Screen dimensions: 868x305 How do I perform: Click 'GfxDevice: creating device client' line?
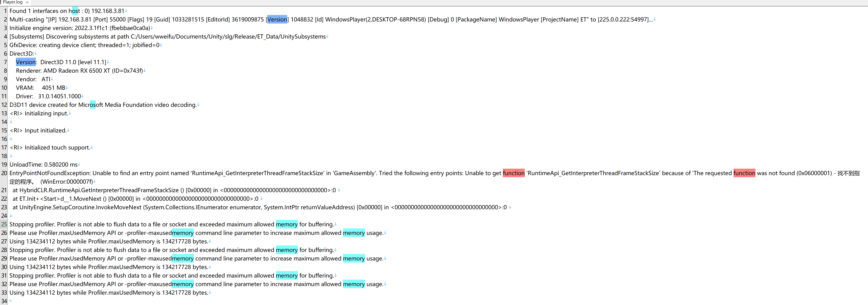click(84, 45)
